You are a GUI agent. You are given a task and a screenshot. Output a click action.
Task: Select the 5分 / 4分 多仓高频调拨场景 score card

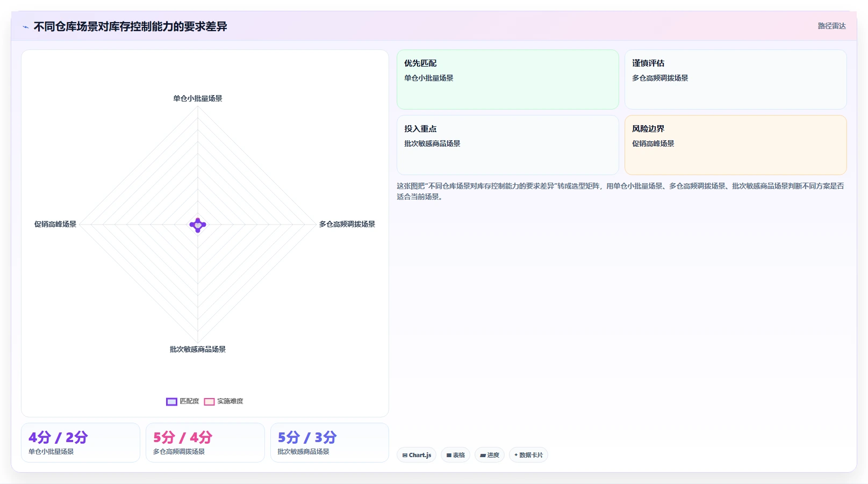205,443
